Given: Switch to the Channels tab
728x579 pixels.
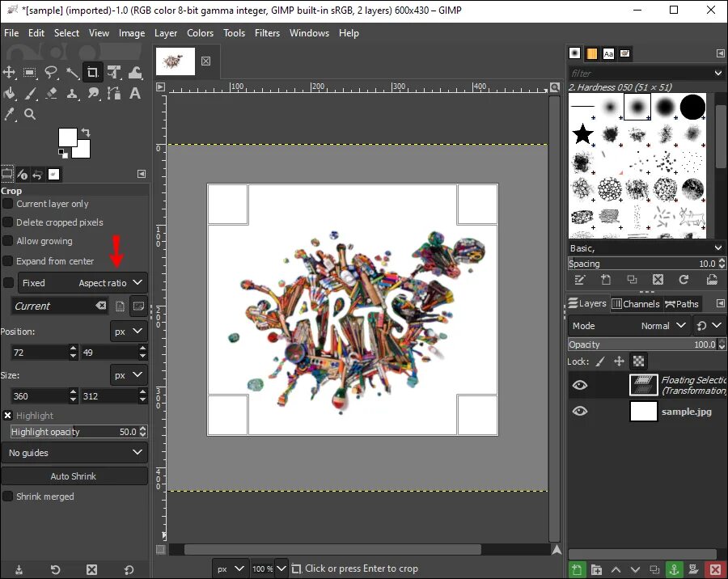Looking at the screenshot, I should [x=636, y=304].
